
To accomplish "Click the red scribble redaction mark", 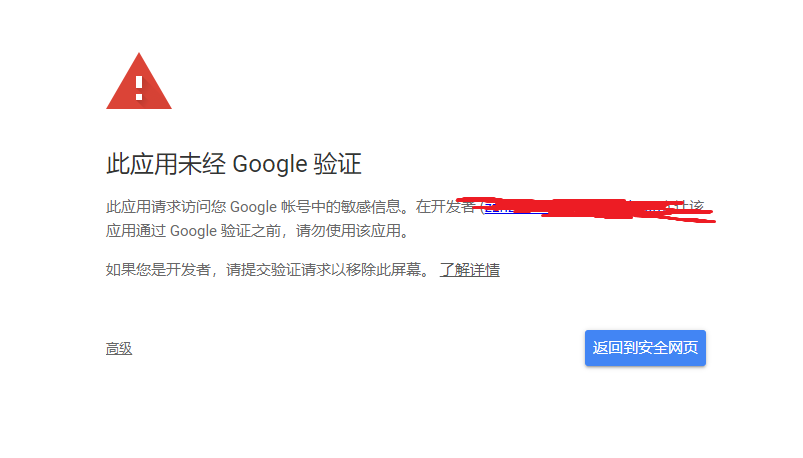I will (x=586, y=209).
